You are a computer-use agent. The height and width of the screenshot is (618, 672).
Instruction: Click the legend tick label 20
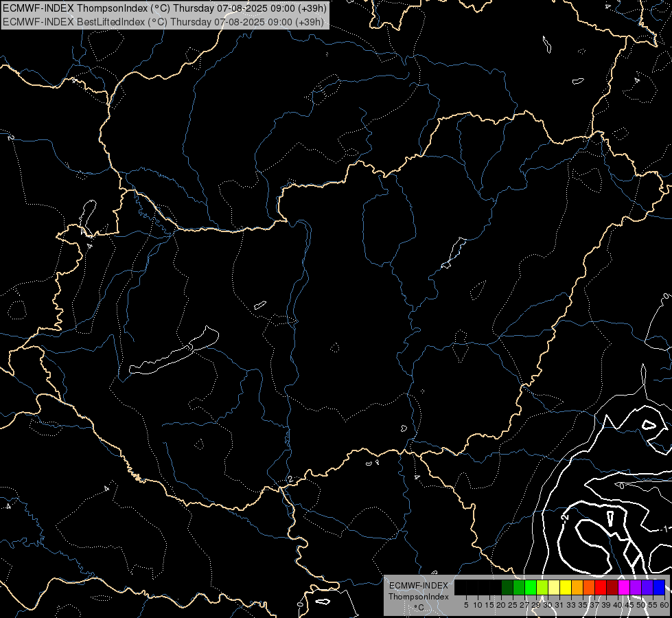pyautogui.click(x=502, y=605)
